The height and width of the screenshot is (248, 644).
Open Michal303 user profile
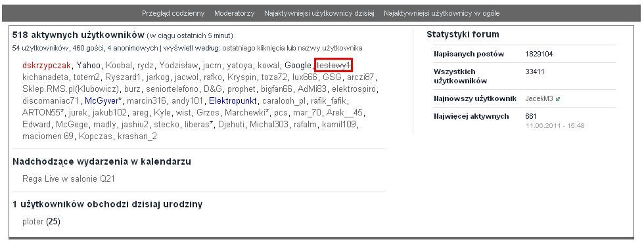(269, 124)
